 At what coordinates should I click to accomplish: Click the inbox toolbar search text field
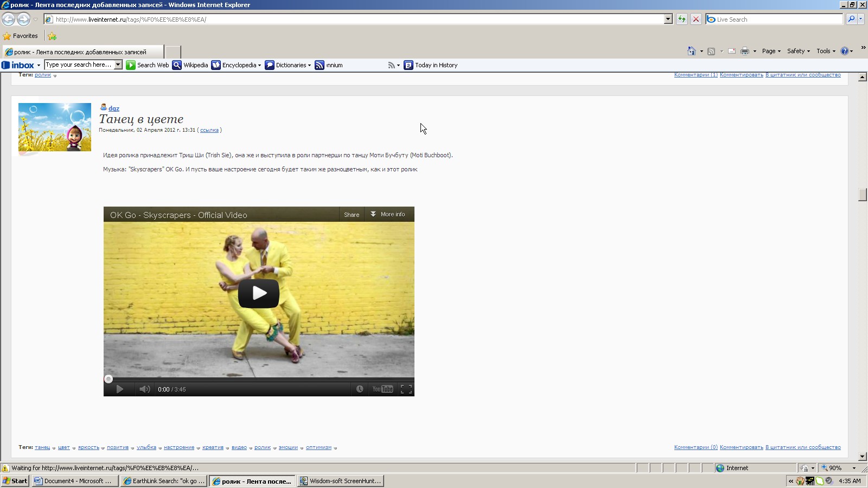79,65
